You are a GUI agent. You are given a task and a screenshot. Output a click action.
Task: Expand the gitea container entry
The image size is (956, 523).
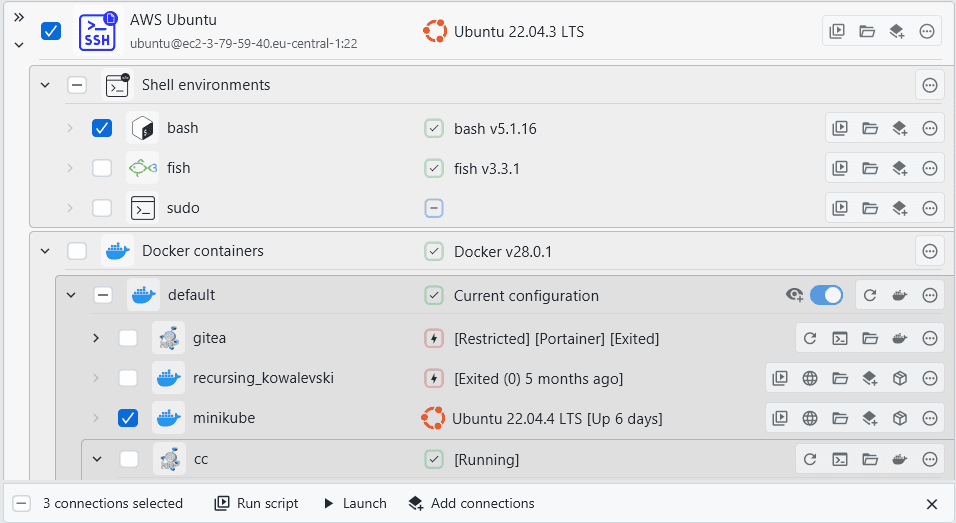click(x=96, y=338)
